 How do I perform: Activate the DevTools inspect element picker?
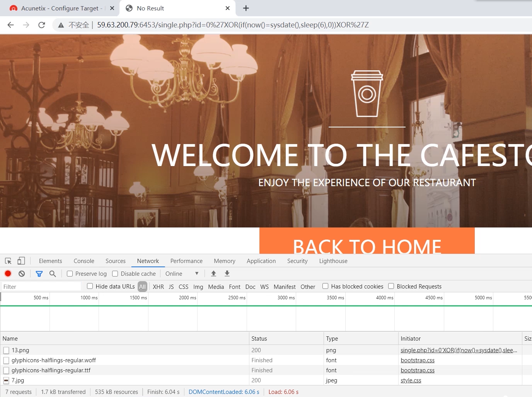pos(8,261)
